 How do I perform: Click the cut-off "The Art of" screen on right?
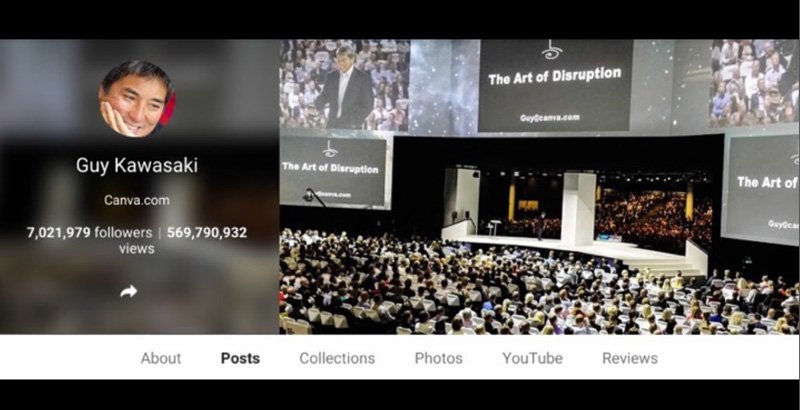[762, 189]
